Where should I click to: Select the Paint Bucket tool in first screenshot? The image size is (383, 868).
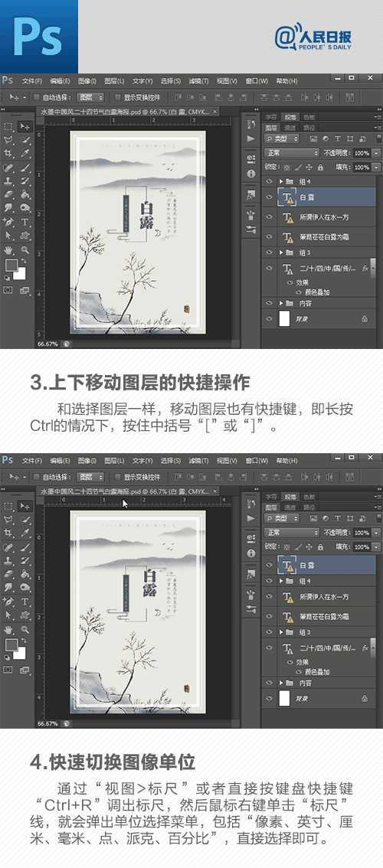pos(25,194)
